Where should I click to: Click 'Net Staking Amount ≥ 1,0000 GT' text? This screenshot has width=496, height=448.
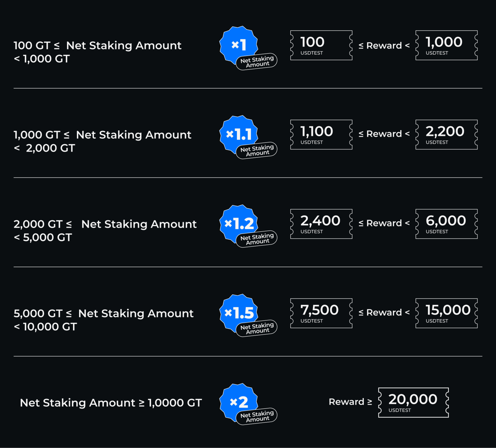111,403
